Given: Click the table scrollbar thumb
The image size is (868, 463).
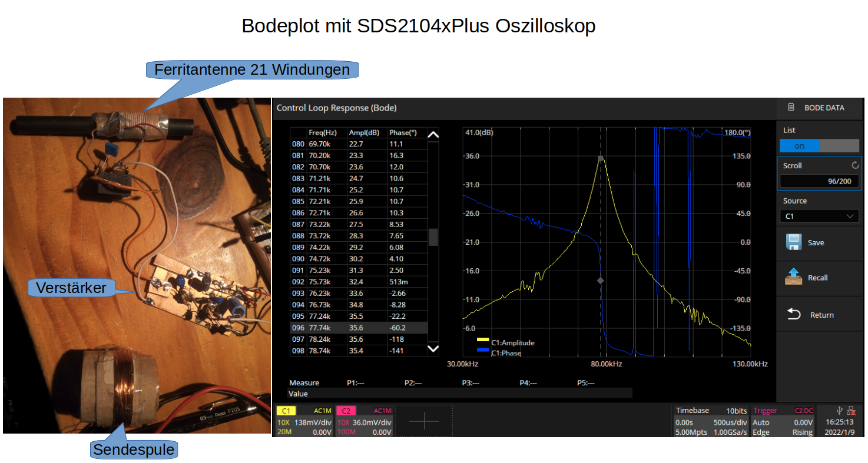Looking at the screenshot, I should pos(433,237).
